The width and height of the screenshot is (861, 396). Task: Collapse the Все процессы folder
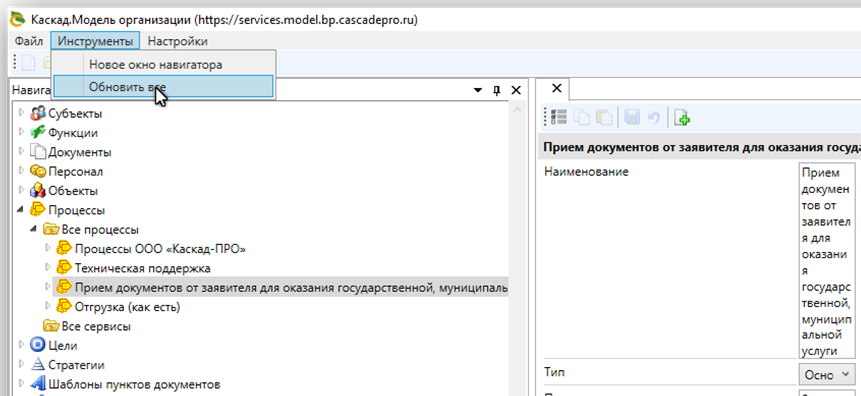pos(34,229)
